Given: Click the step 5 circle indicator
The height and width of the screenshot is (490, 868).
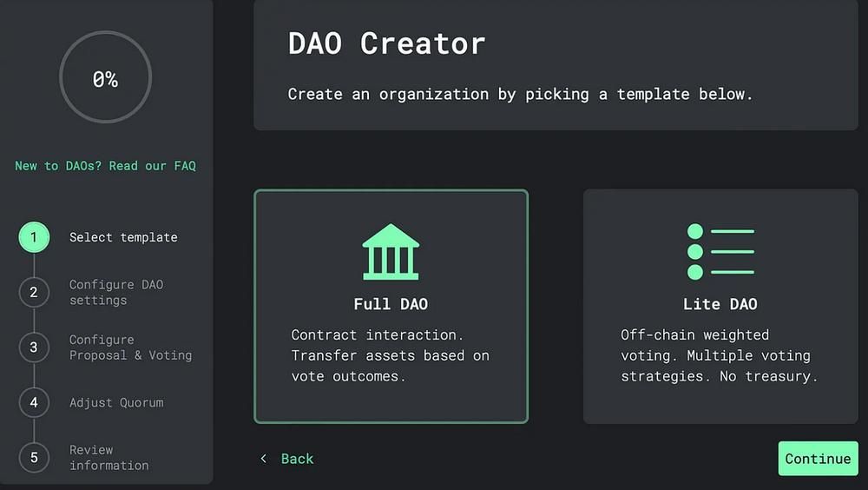Looking at the screenshot, I should [34, 457].
